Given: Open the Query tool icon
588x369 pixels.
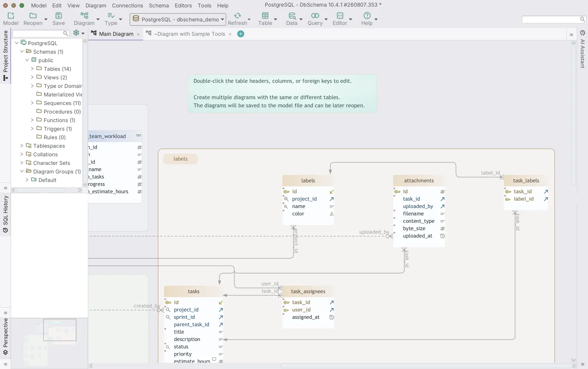Looking at the screenshot, I should click(x=315, y=16).
